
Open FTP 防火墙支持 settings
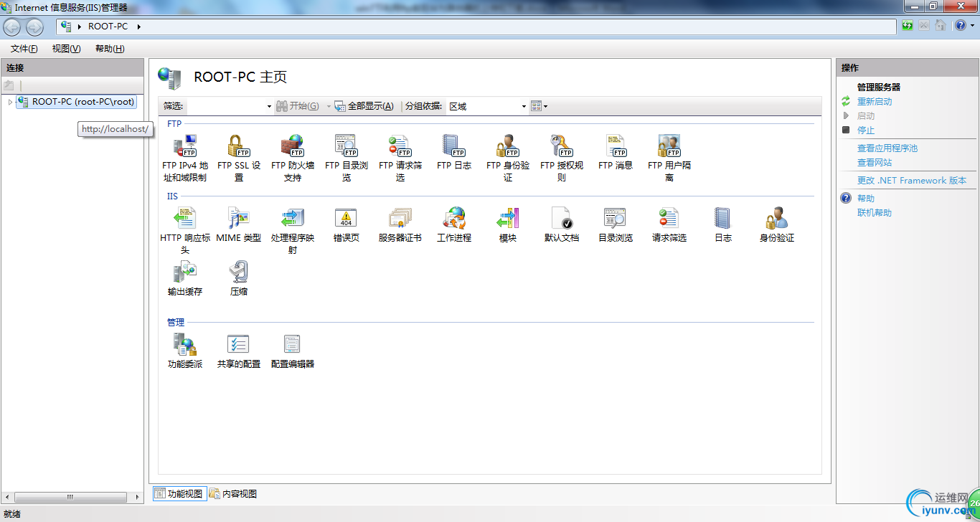click(x=292, y=148)
